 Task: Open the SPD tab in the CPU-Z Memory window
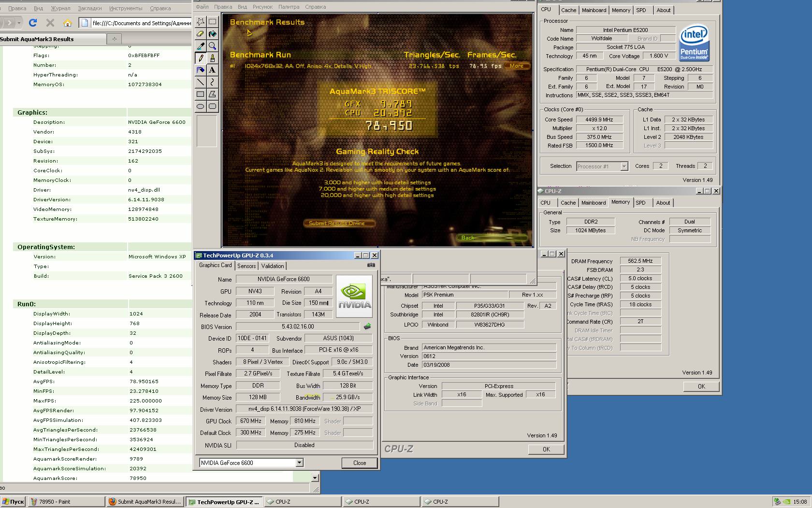point(640,203)
